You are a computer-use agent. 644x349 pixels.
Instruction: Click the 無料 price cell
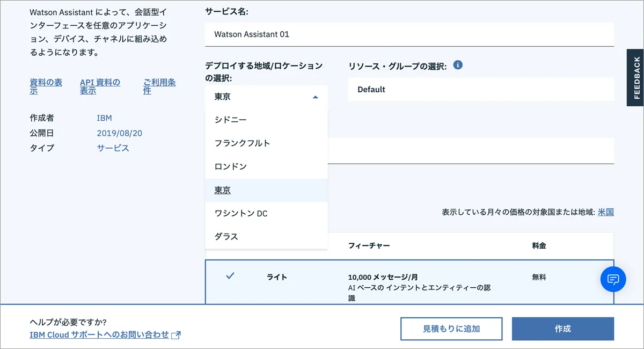539,278
